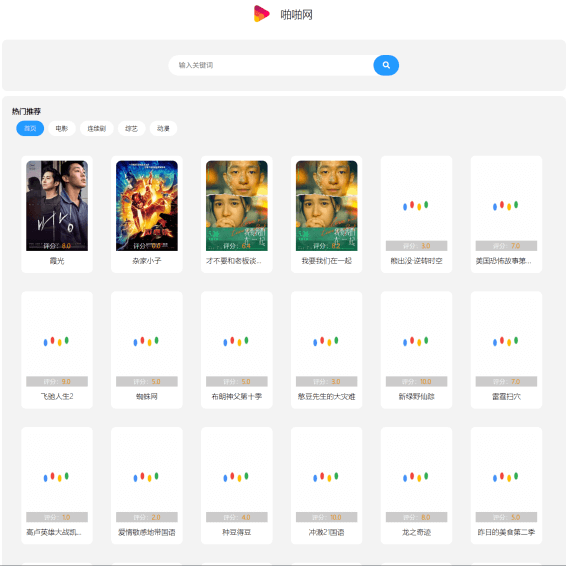The height and width of the screenshot is (566, 566).
Task: Click loading-dots placeholder for 种豆得豆
Action: [x=236, y=477]
